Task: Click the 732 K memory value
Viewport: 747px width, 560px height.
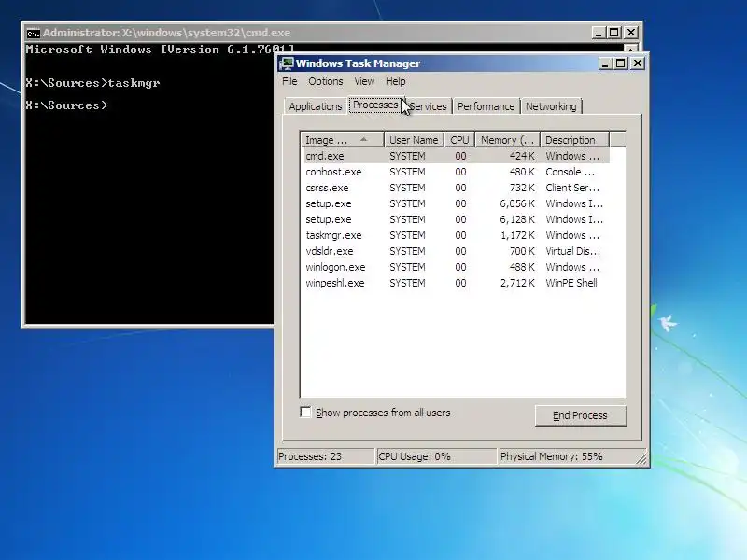Action: point(522,188)
